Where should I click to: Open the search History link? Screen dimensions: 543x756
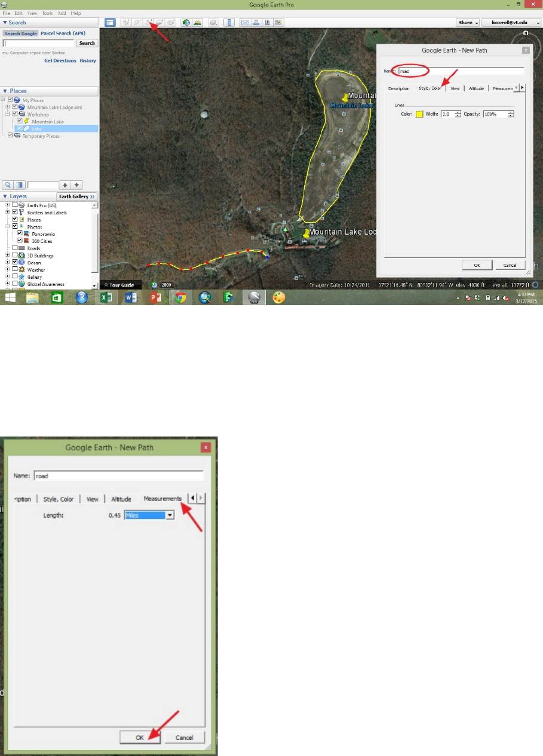[88, 61]
